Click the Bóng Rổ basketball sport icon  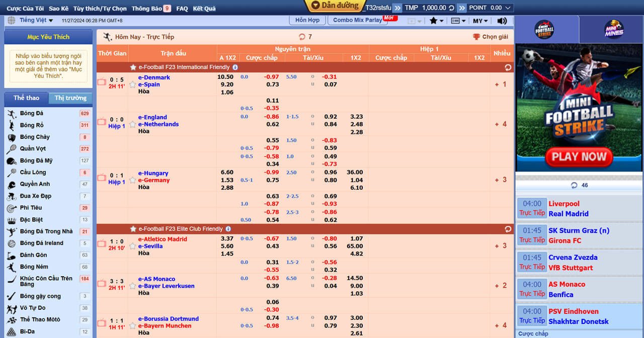point(12,125)
